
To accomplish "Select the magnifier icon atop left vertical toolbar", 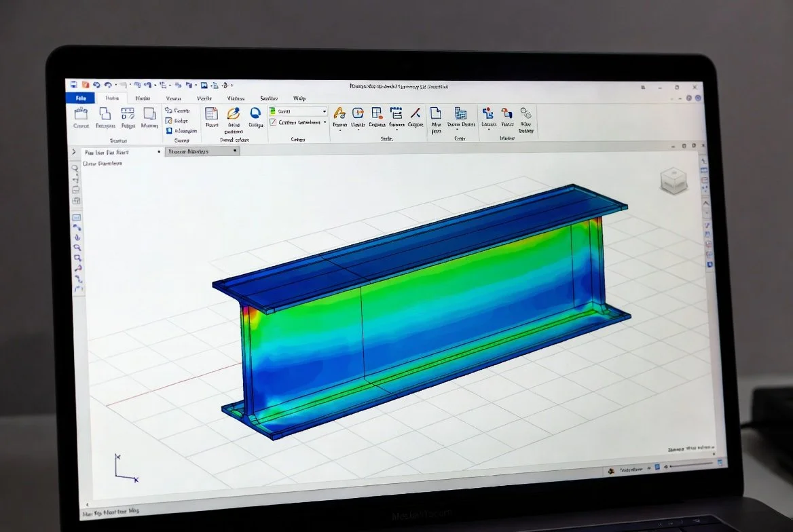I will pos(75,168).
